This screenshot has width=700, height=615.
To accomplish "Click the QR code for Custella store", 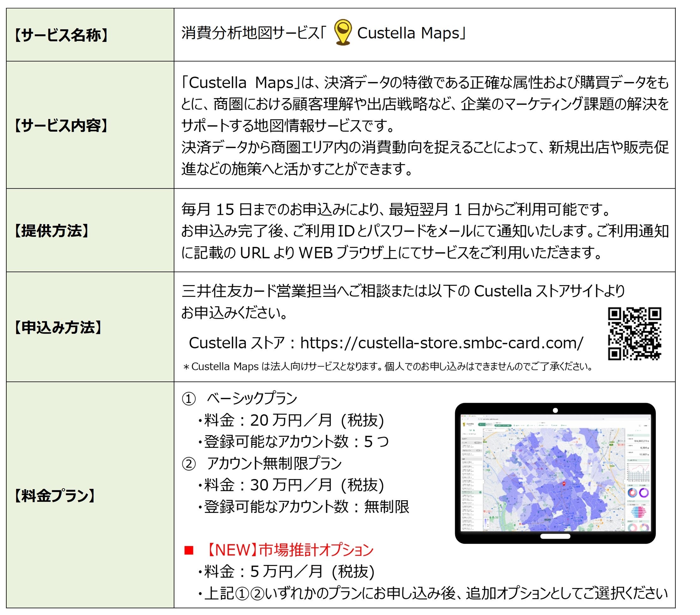I will pos(634,334).
